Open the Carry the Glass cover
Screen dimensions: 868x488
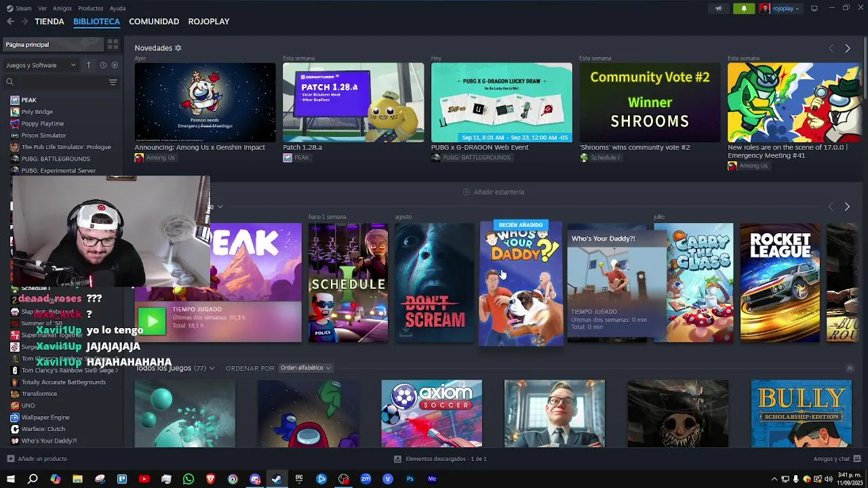click(694, 283)
